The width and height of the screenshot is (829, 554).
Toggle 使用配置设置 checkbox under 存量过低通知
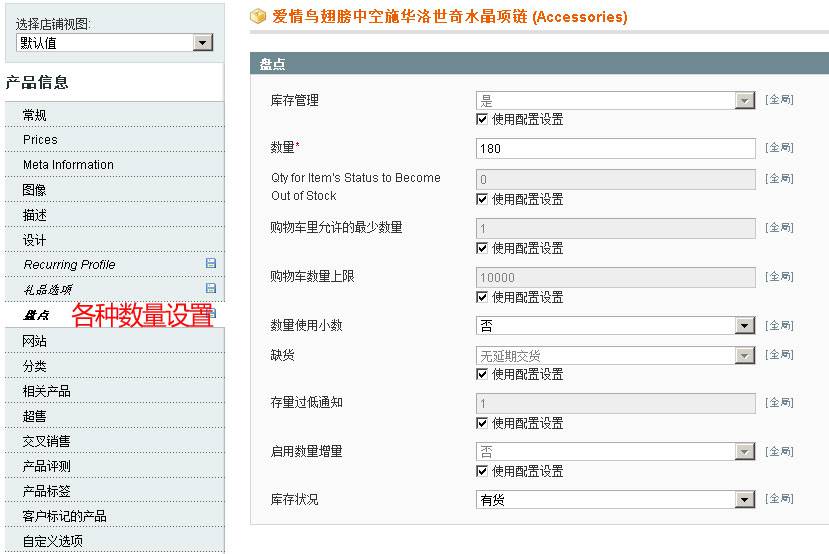click(483, 423)
